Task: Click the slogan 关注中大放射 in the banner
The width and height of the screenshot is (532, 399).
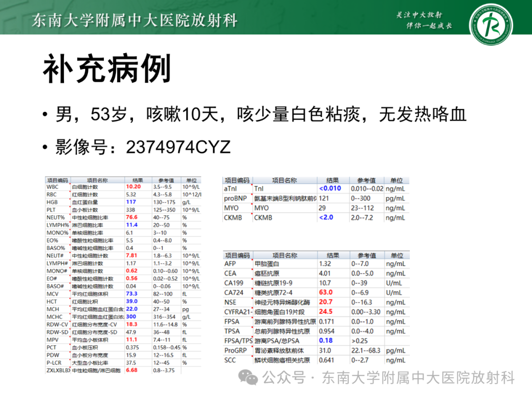Action: pyautogui.click(x=419, y=15)
